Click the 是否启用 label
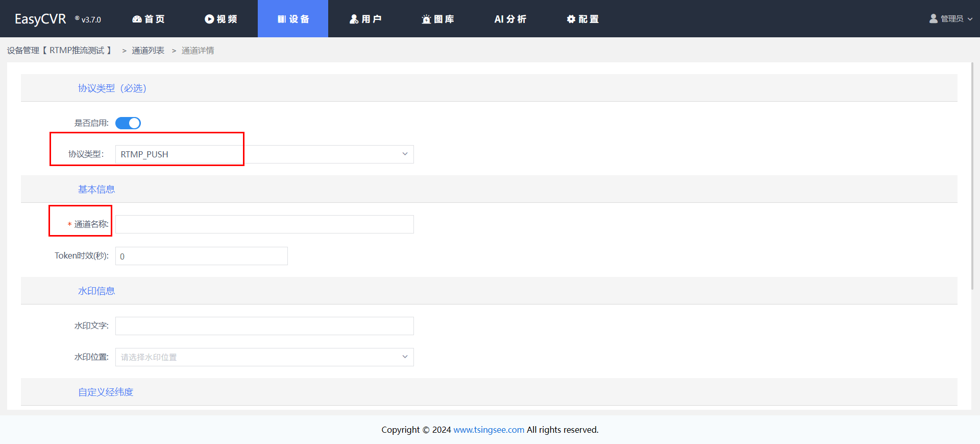Image resolution: width=980 pixels, height=444 pixels. [91, 123]
